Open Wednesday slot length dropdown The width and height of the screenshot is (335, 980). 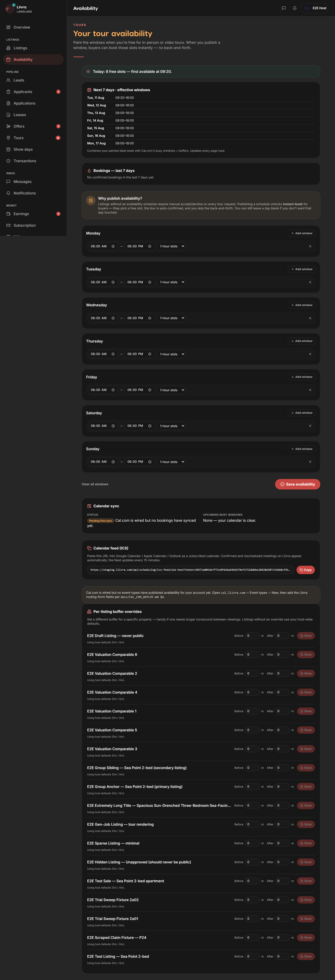pos(171,318)
